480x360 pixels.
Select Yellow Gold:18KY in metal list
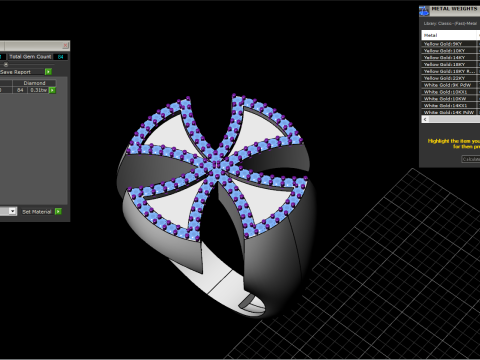(x=449, y=64)
